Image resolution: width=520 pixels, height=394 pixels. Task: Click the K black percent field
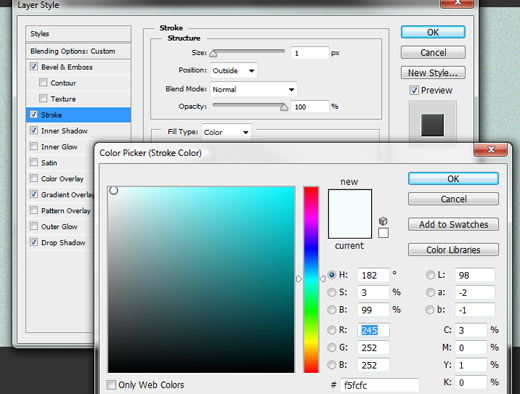point(471,382)
